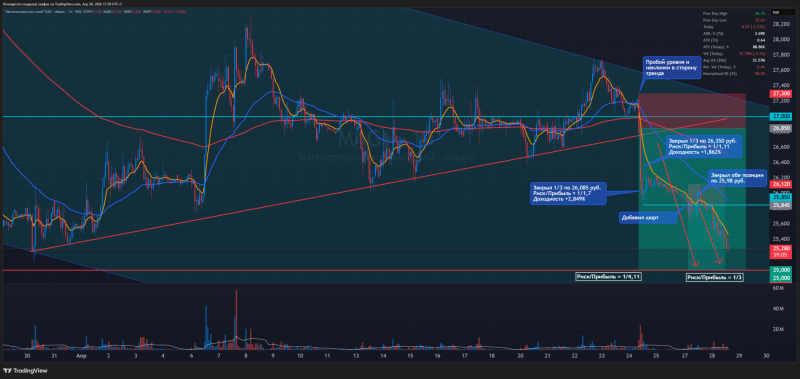Click the 26,400 price scale value
Screen dimensions: 800x379
[782, 163]
